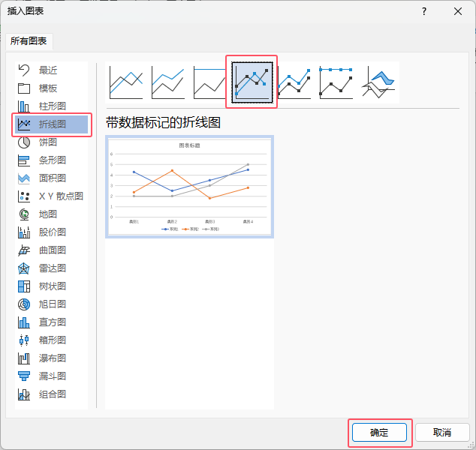Select the Radar chart (雷达图) category
The image size is (476, 450).
[51, 268]
